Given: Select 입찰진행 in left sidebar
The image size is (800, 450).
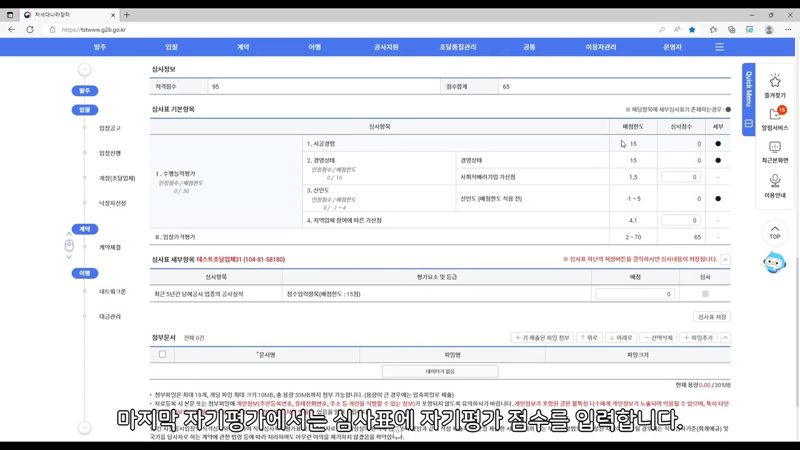Looking at the screenshot, I should pyautogui.click(x=110, y=153).
